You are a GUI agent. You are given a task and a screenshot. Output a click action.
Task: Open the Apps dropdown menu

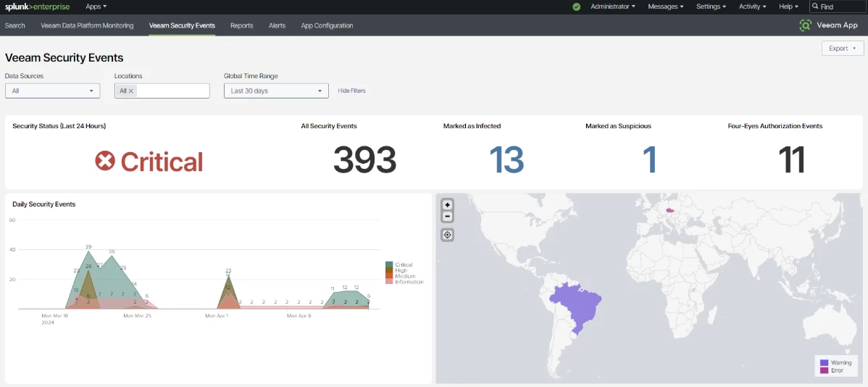[96, 7]
